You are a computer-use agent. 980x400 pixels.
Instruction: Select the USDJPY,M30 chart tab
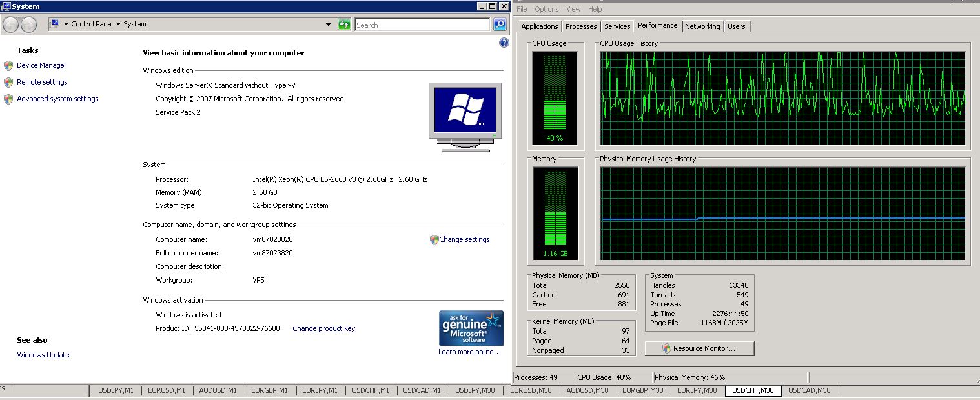(x=475, y=390)
